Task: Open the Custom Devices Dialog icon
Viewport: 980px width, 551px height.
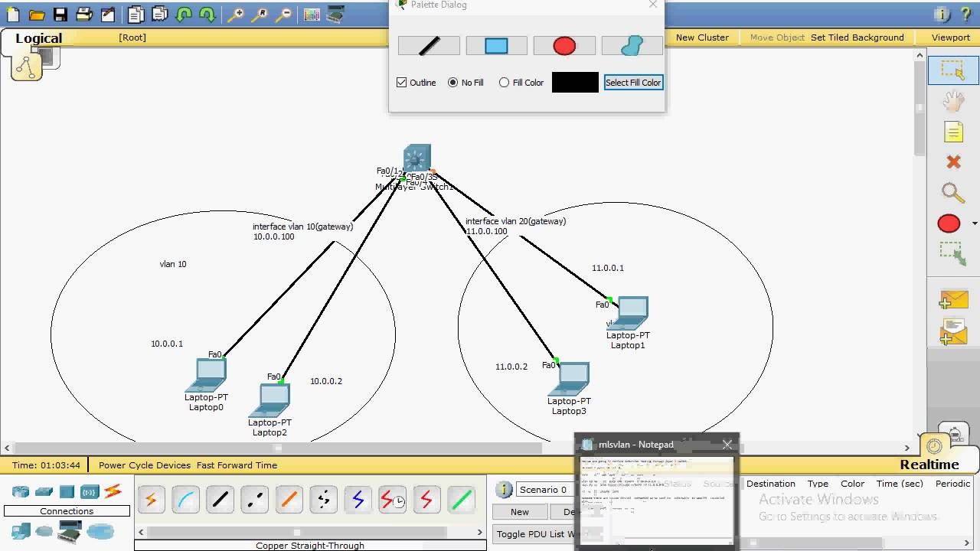Action: click(335, 14)
